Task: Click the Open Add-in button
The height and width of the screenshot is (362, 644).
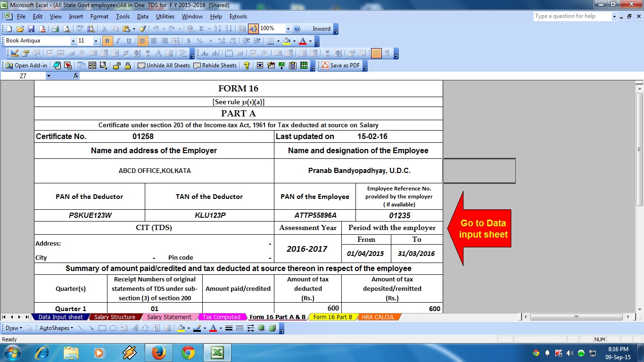Action: 26,66
